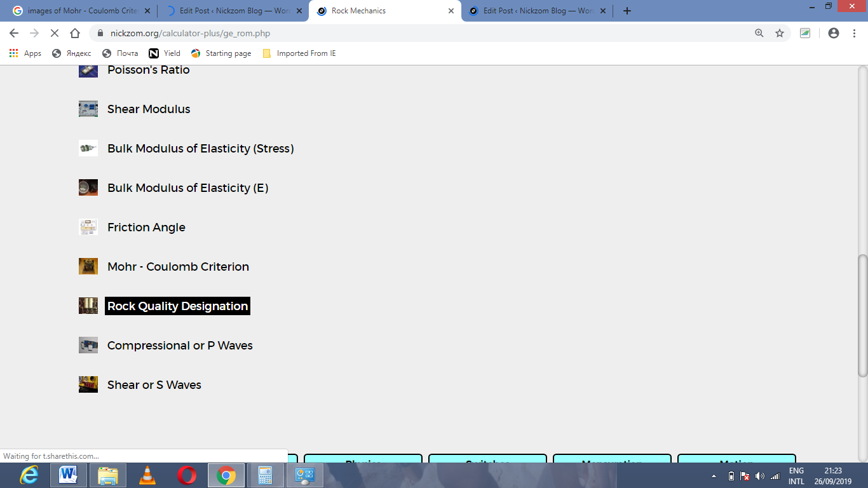
Task: Launch Internet Explorer from taskbar
Action: click(x=29, y=475)
